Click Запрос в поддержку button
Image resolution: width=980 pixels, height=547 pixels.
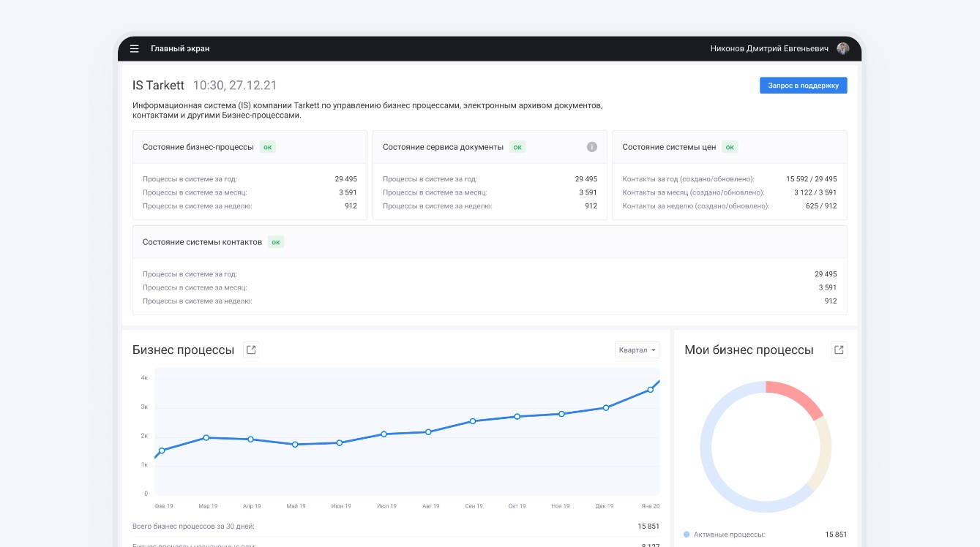pyautogui.click(x=803, y=86)
